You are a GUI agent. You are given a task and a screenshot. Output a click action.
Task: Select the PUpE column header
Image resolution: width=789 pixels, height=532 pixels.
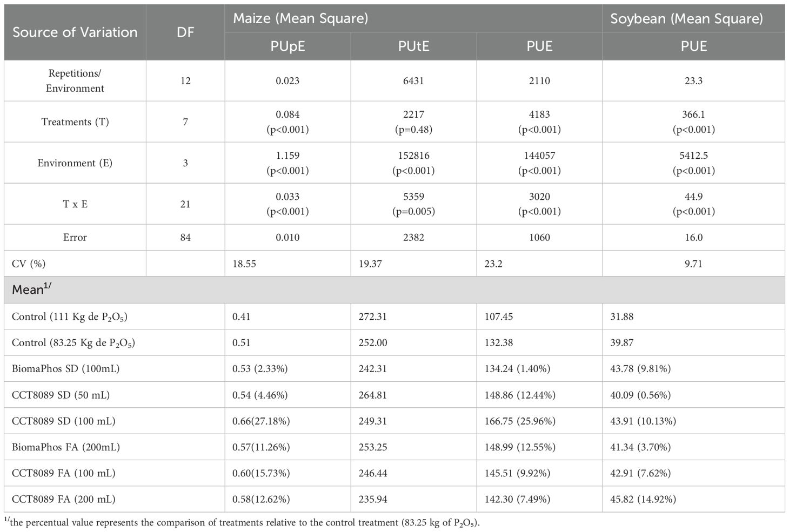(x=287, y=46)
